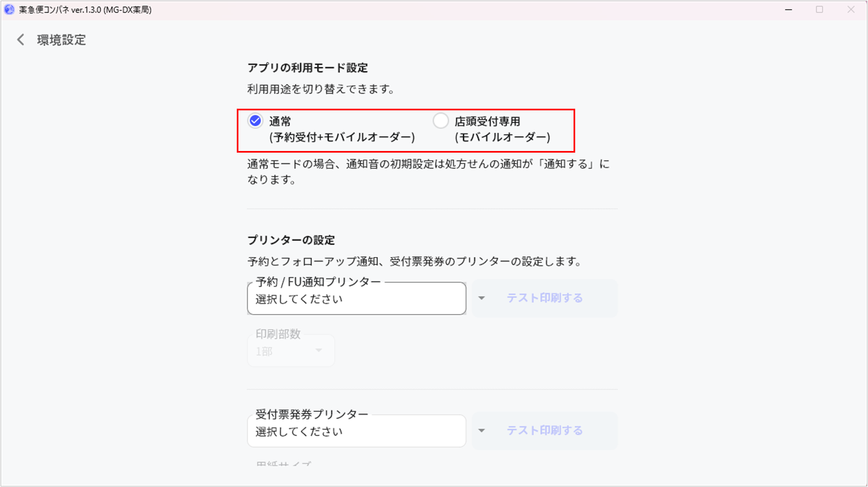Click the dropdown arrow beside 受付票発券プリンター
The image size is (868, 487).
(482, 430)
